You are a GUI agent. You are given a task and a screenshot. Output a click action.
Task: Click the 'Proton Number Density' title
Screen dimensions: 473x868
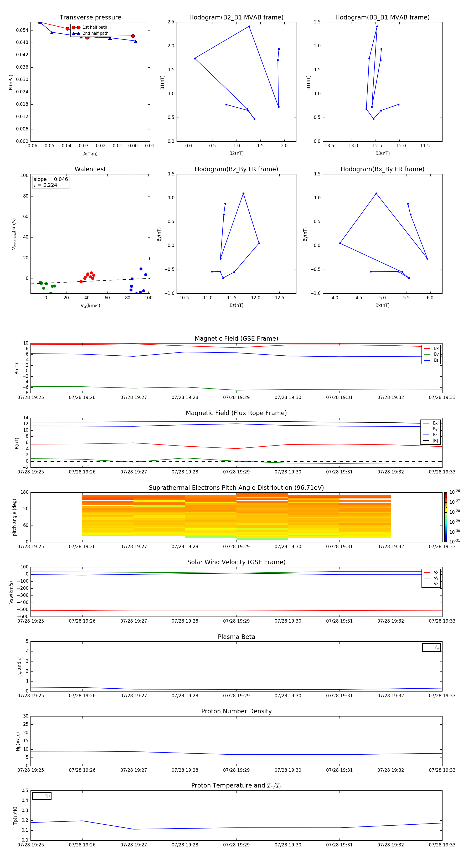tap(236, 711)
